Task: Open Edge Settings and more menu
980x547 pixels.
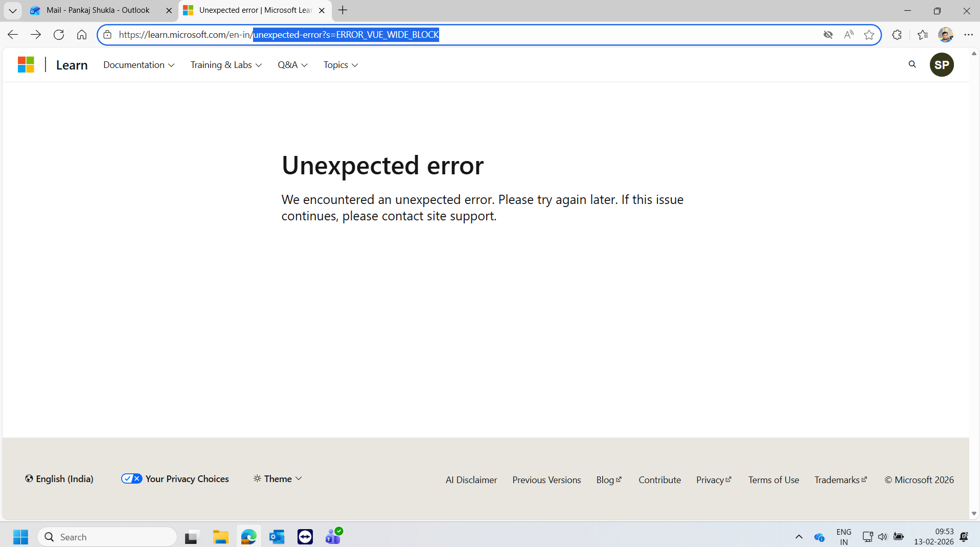Action: (969, 35)
